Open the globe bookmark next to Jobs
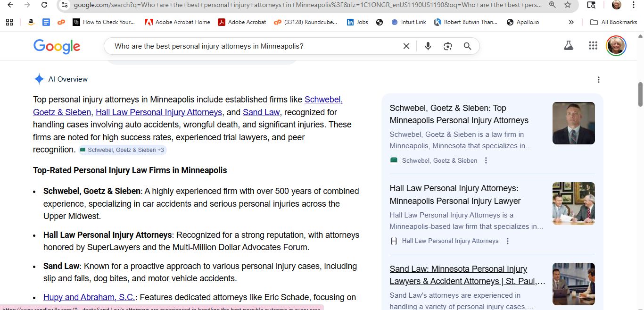The width and height of the screenshot is (644, 310). pos(380,22)
